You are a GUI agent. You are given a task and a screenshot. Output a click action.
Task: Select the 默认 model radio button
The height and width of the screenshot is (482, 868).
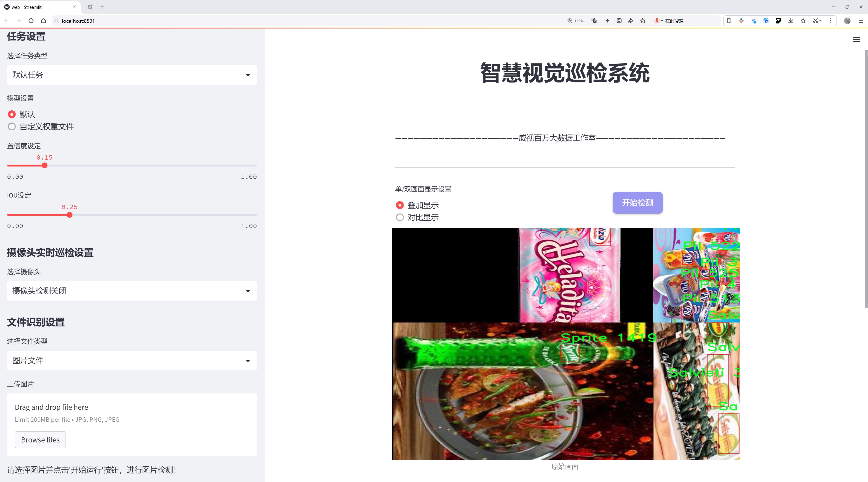click(x=12, y=114)
